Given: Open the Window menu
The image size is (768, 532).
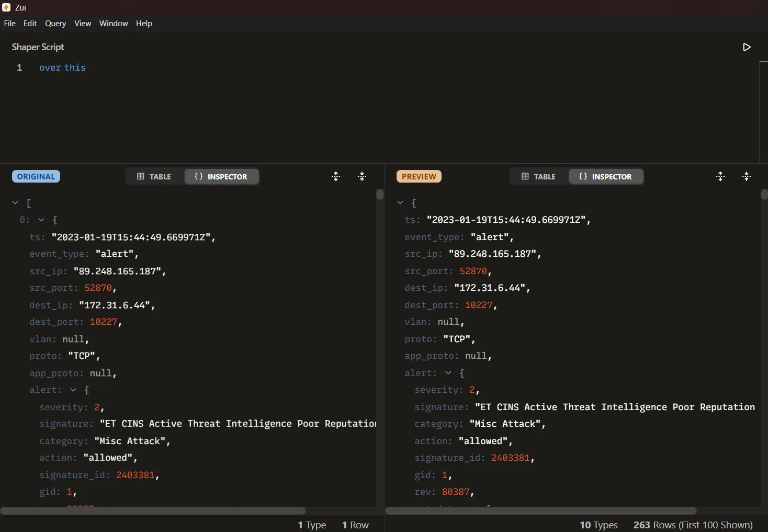Looking at the screenshot, I should click(114, 23).
